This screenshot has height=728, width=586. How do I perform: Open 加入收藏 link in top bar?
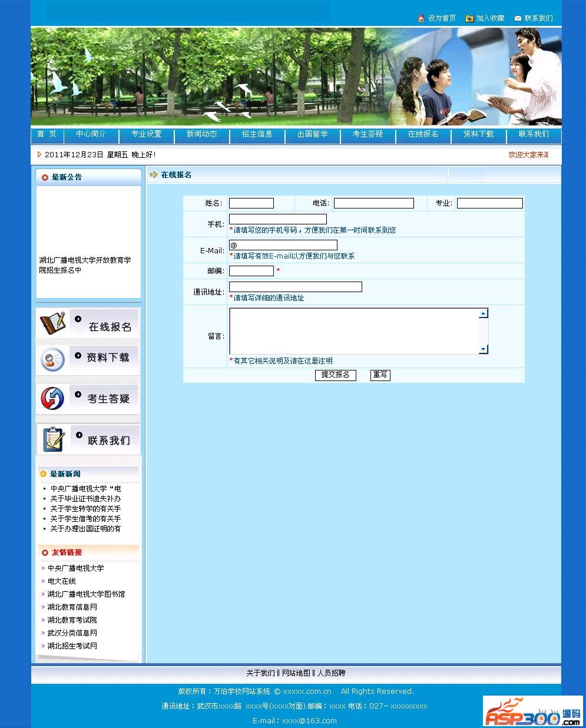(490, 18)
